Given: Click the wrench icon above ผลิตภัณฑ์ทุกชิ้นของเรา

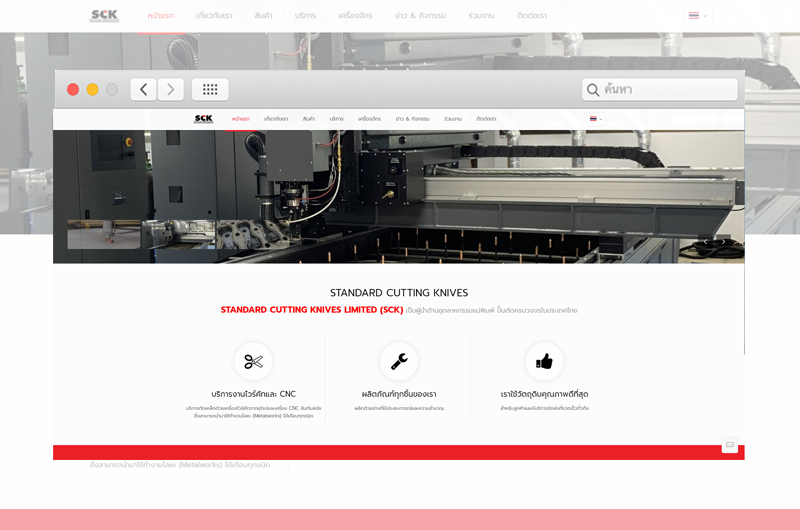Looking at the screenshot, I should [x=399, y=362].
